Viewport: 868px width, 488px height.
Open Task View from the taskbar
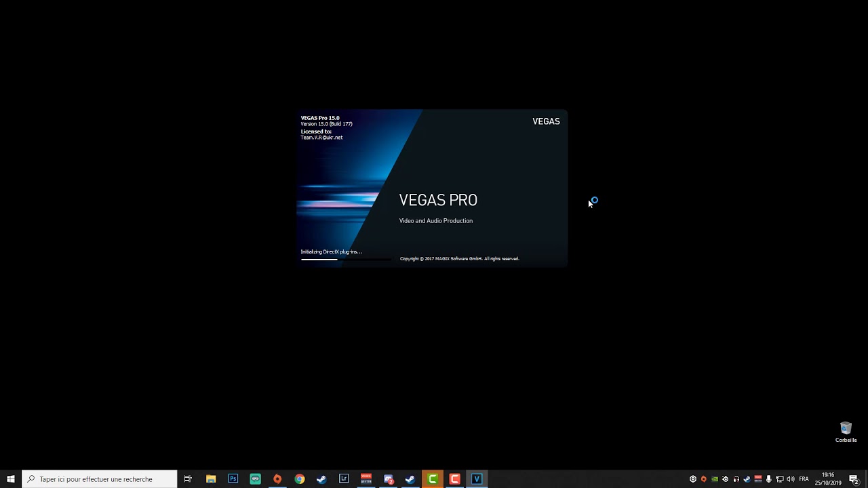point(188,479)
